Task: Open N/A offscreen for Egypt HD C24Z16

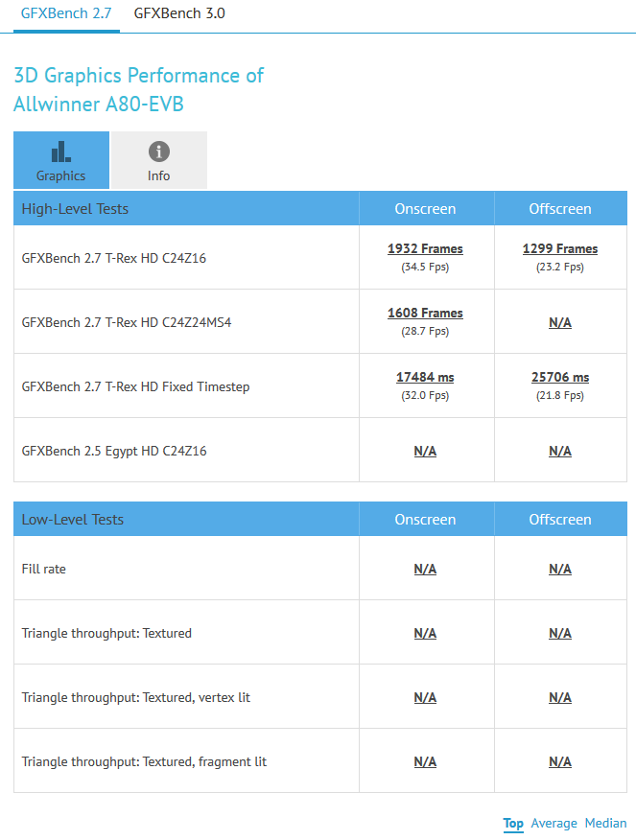Action: tap(560, 451)
